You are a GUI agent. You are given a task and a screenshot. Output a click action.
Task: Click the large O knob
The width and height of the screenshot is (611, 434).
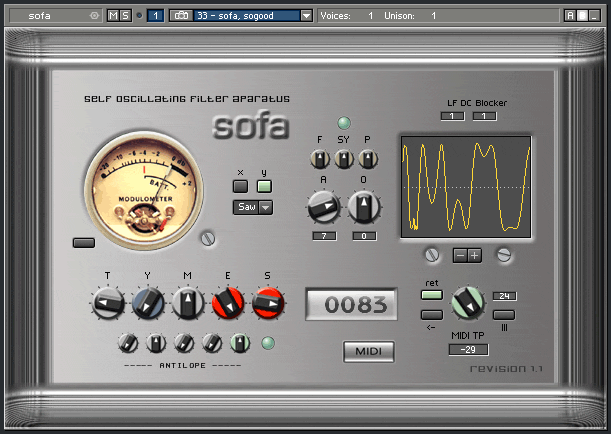(x=364, y=207)
